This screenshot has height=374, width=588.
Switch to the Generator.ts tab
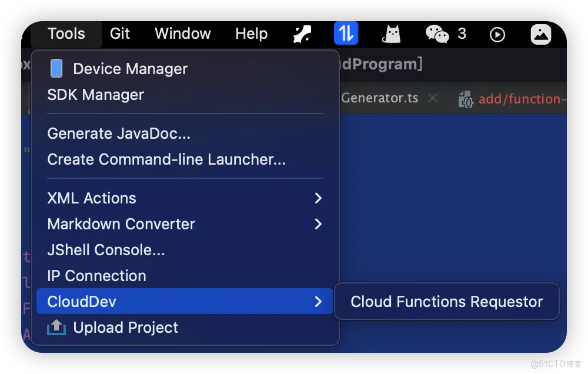[379, 98]
